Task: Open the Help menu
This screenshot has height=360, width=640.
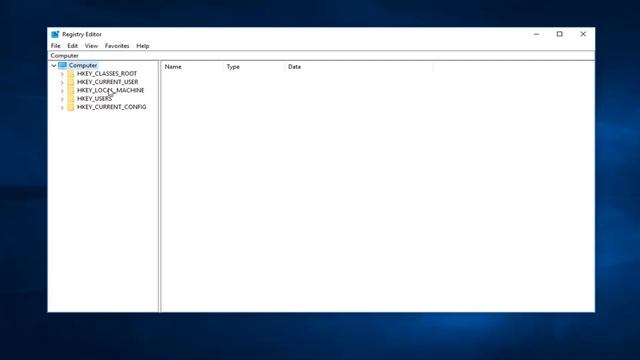Action: tap(142, 46)
